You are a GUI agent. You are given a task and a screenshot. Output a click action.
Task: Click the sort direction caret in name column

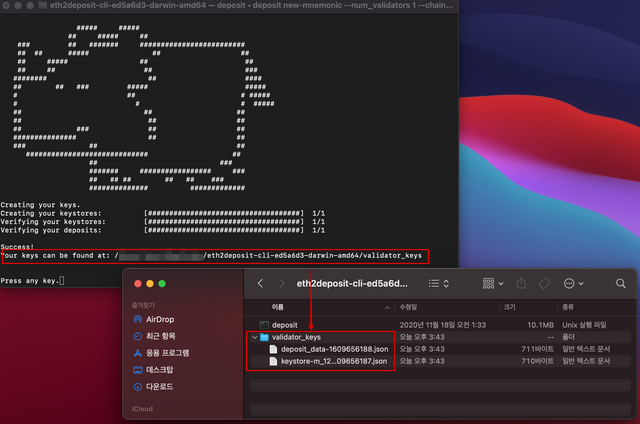coord(387,307)
